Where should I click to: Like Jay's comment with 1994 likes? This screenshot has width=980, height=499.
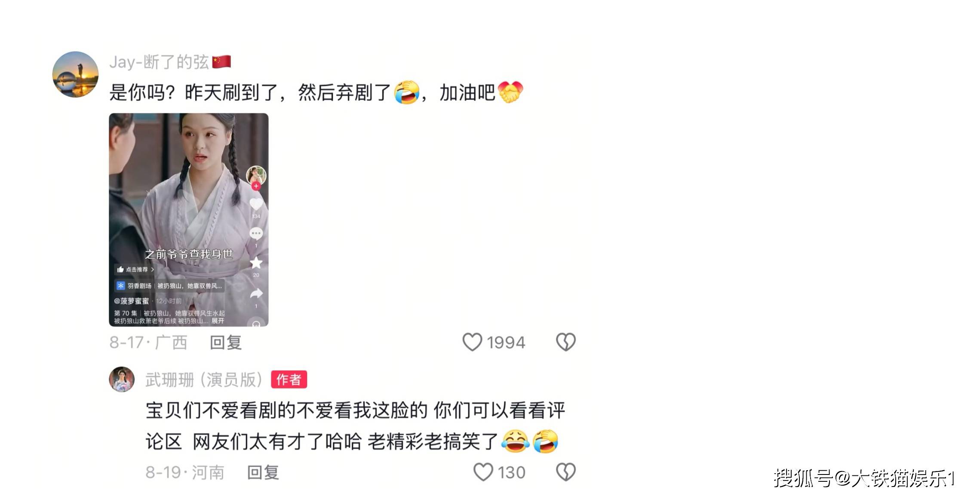(x=472, y=342)
